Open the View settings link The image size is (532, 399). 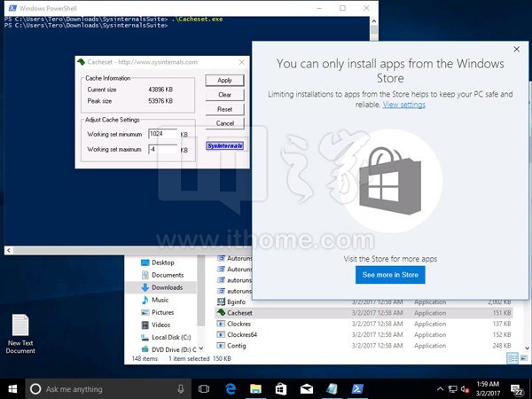pyautogui.click(x=403, y=105)
